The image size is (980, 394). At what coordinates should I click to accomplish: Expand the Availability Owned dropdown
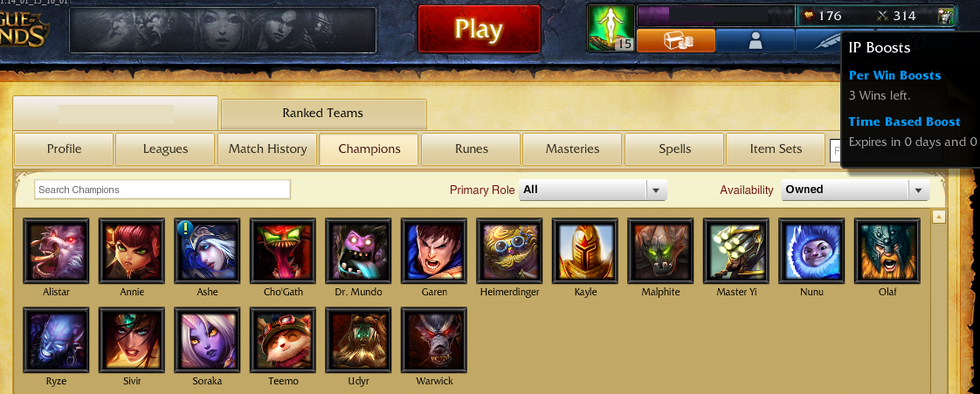[x=855, y=190]
